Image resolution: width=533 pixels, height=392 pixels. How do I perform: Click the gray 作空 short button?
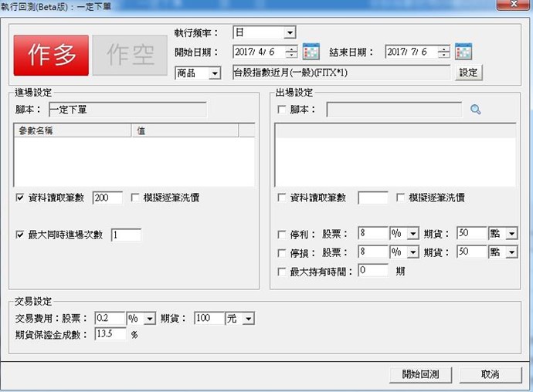pyautogui.click(x=128, y=55)
